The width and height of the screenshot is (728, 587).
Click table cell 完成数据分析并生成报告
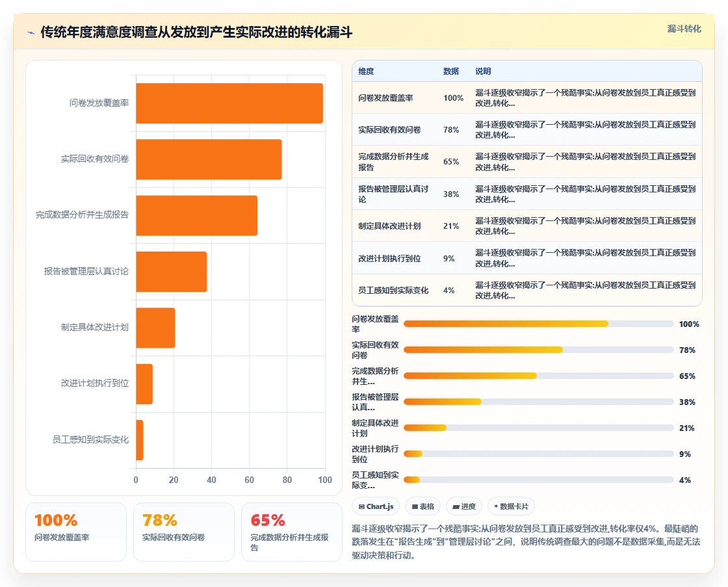pos(393,162)
